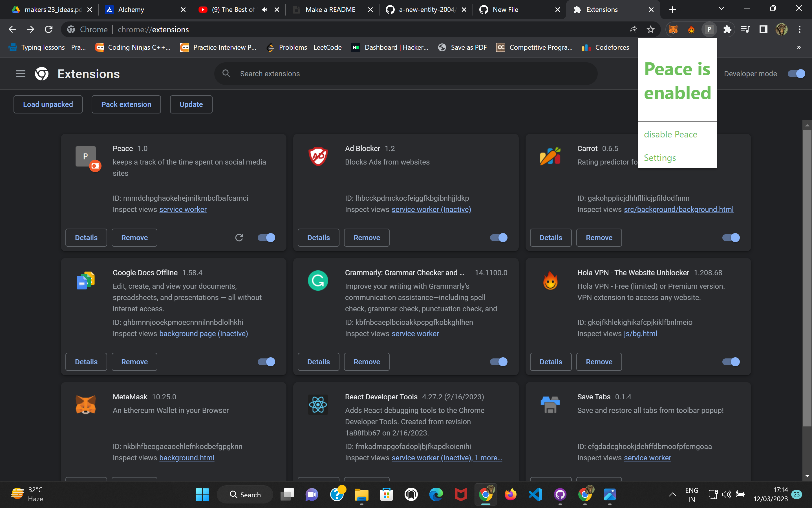Expand hidden bookmarks chevron

pyautogui.click(x=799, y=47)
